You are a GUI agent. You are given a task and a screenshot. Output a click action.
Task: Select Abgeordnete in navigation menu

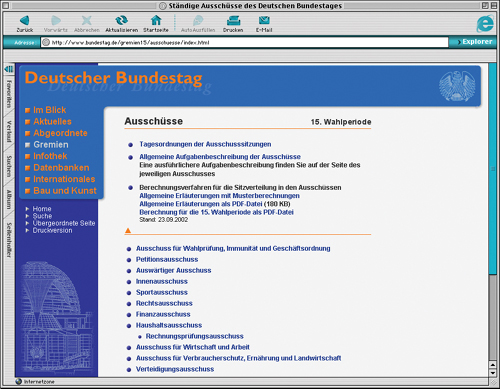(x=60, y=133)
